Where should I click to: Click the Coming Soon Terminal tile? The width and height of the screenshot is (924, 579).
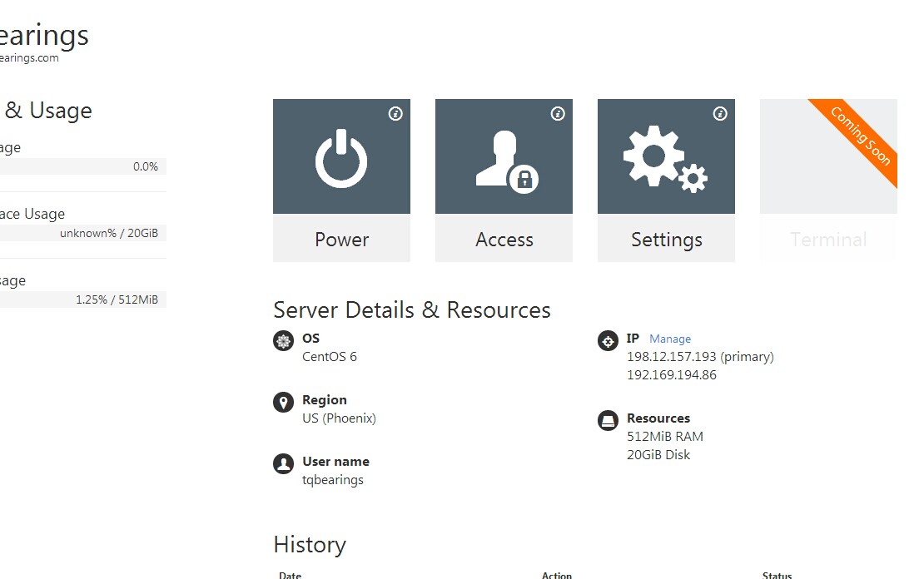[x=828, y=180]
